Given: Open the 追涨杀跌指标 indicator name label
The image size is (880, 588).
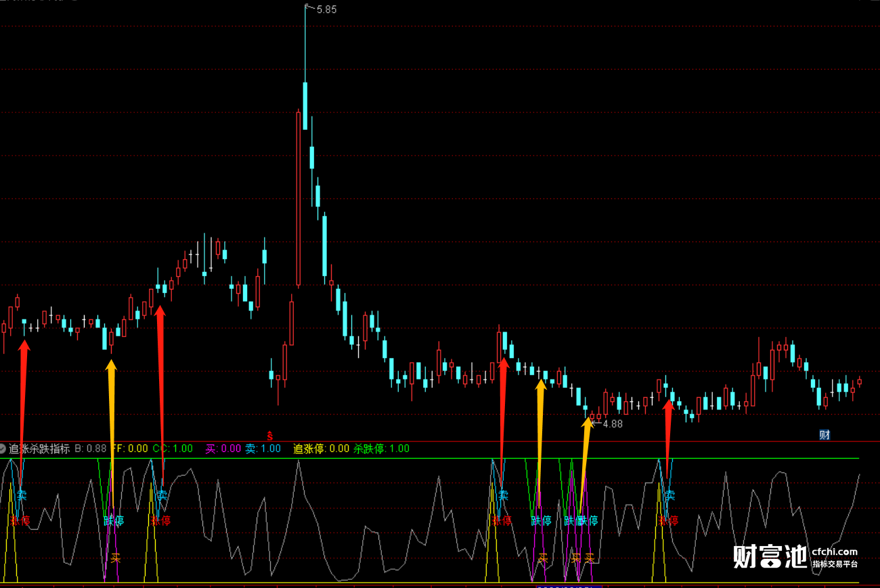Looking at the screenshot, I should pos(39,449).
